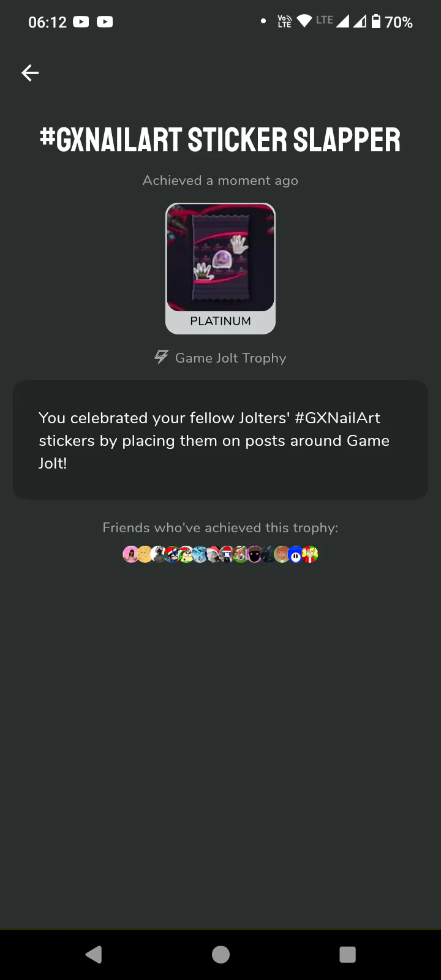Open the platinum trophy sticker pack image
The image size is (441, 980).
221,258
